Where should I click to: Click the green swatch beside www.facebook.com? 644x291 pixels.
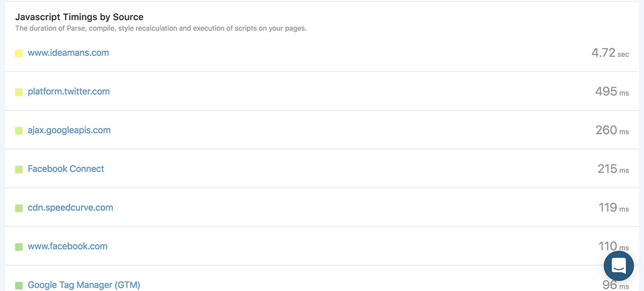pos(19,247)
